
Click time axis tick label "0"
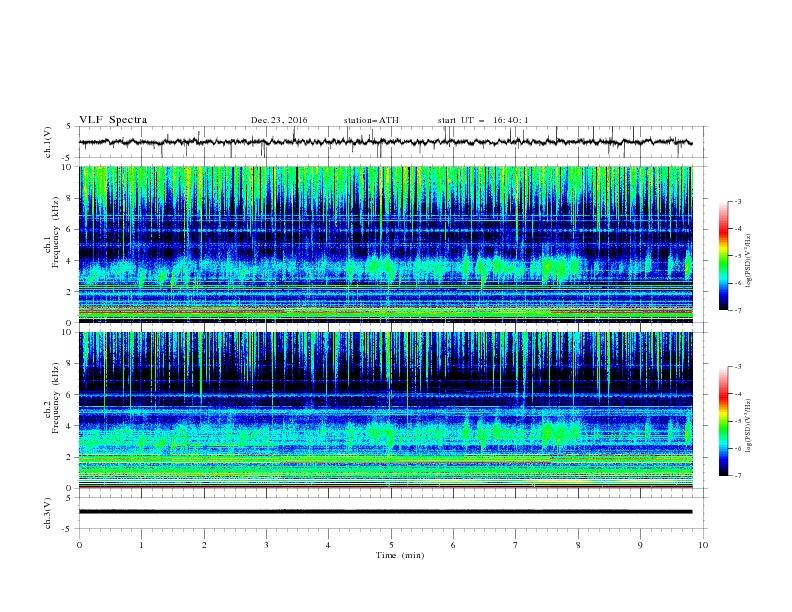[x=79, y=545]
